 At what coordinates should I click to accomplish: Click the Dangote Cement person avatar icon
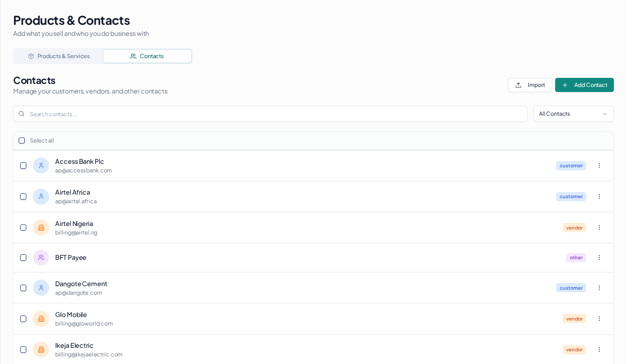coord(41,288)
